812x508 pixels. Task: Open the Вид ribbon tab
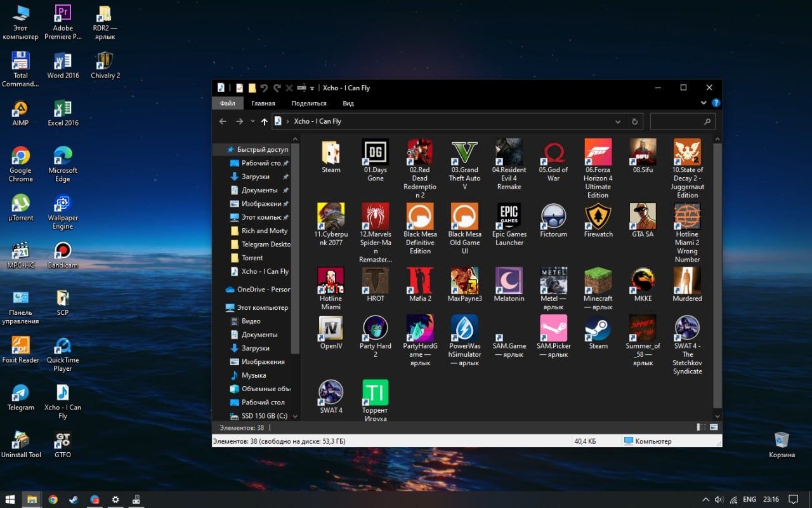point(348,104)
